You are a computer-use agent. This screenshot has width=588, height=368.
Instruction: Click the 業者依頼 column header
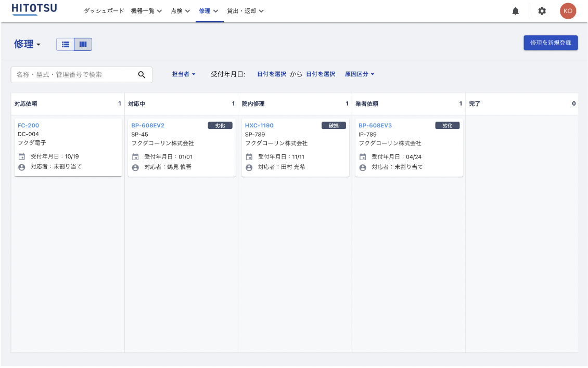click(409, 104)
